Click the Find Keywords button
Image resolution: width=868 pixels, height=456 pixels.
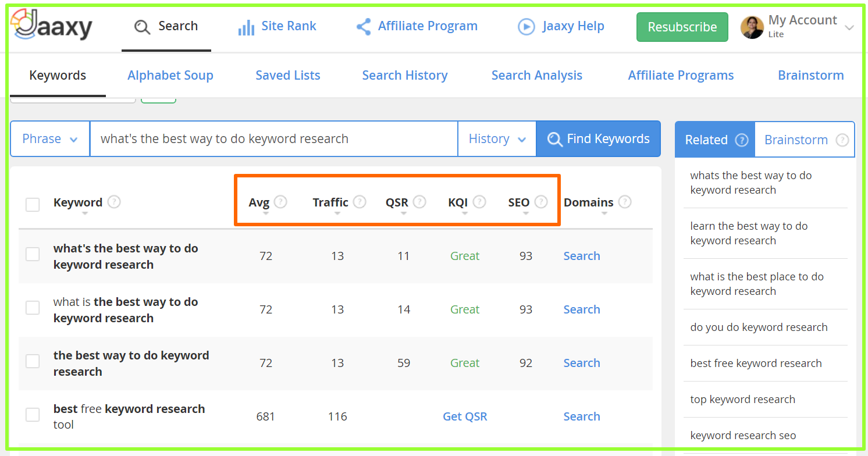[599, 139]
